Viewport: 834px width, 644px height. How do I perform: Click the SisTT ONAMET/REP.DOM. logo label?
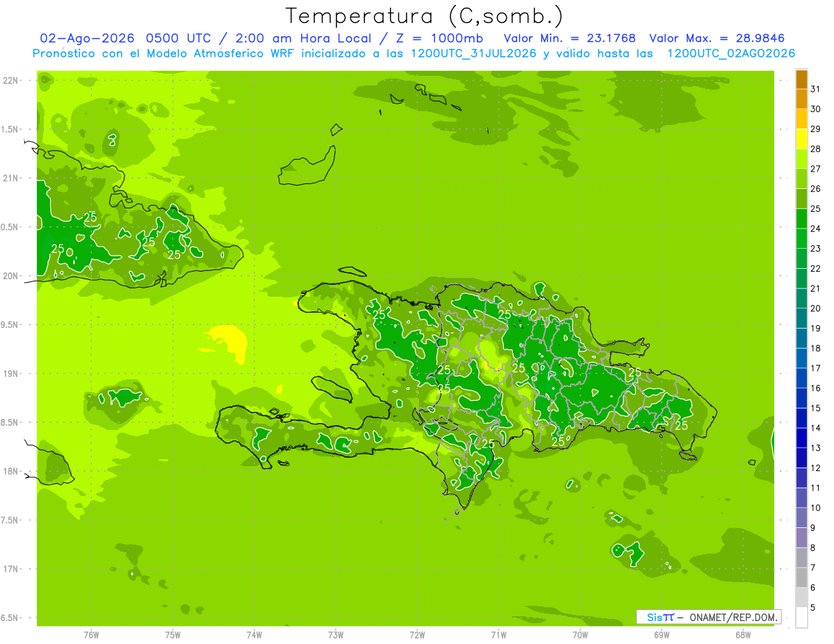point(708,617)
